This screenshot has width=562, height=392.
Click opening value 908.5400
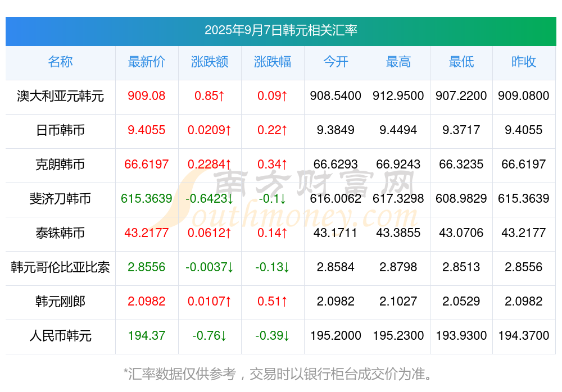click(x=336, y=95)
